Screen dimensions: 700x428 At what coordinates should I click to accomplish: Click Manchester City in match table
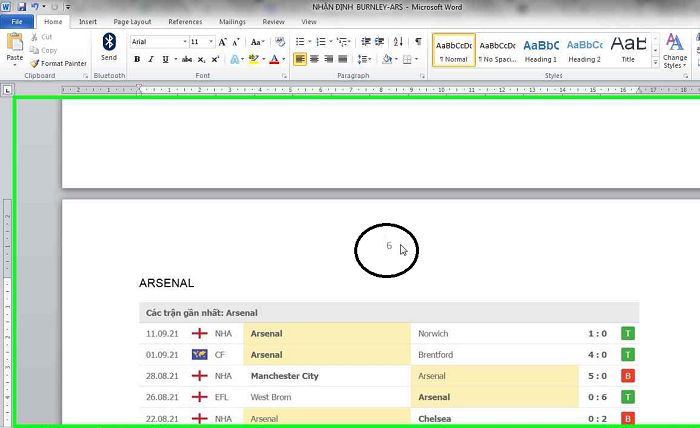[x=284, y=376]
